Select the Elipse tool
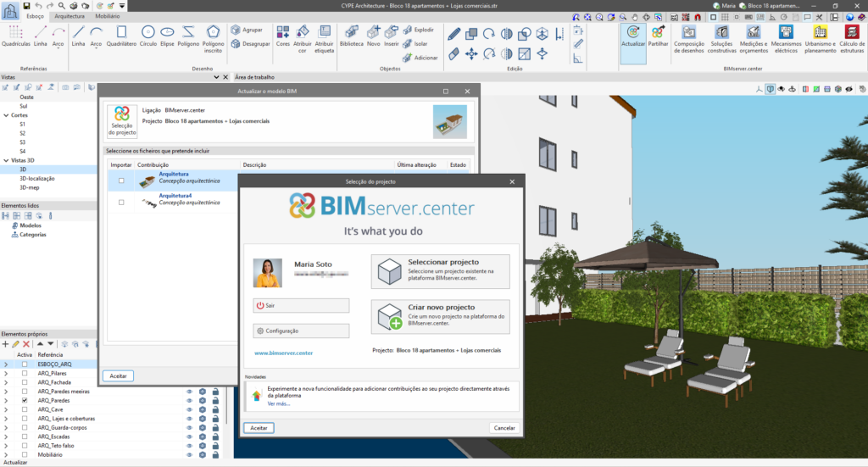 (x=167, y=36)
